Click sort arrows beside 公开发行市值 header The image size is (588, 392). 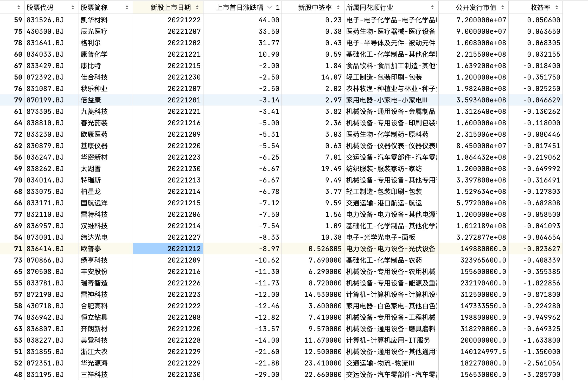(503, 8)
